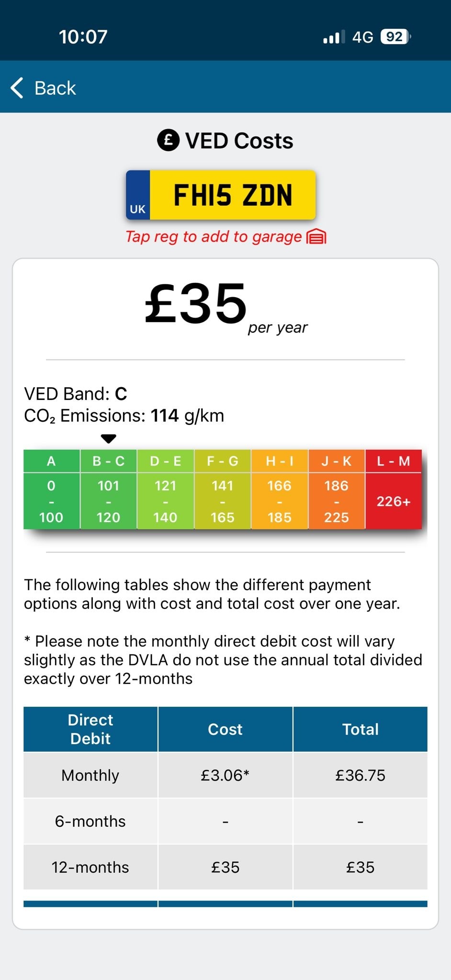451x980 pixels.
Task: Tap the Monthly payment row label
Action: tap(90, 775)
